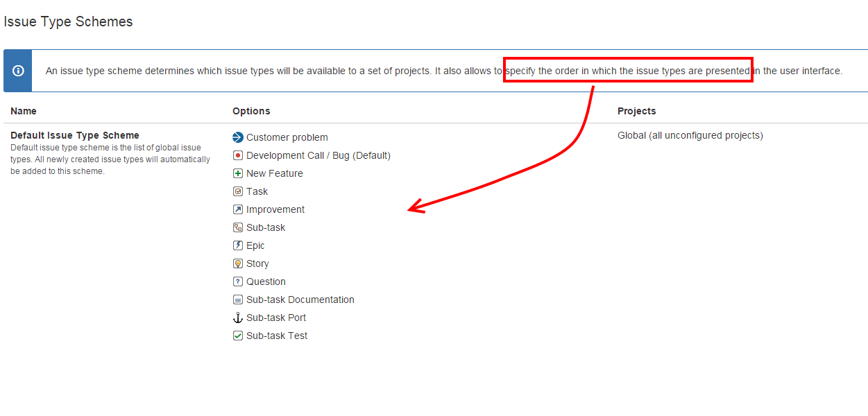
Task: Click the Sub-task Port anchor icon
Action: [238, 318]
